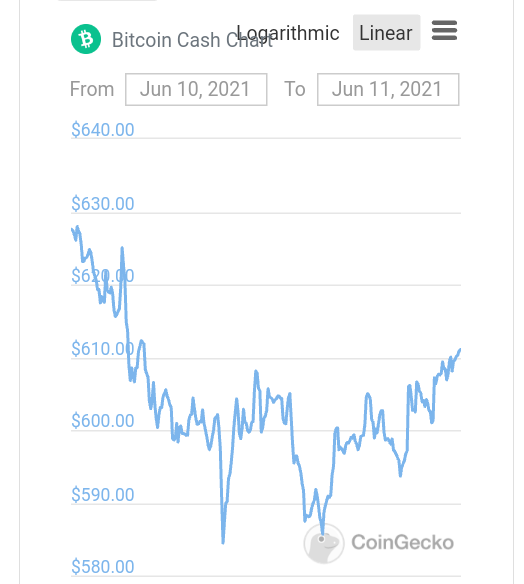Select the Linear scale option

point(386,33)
